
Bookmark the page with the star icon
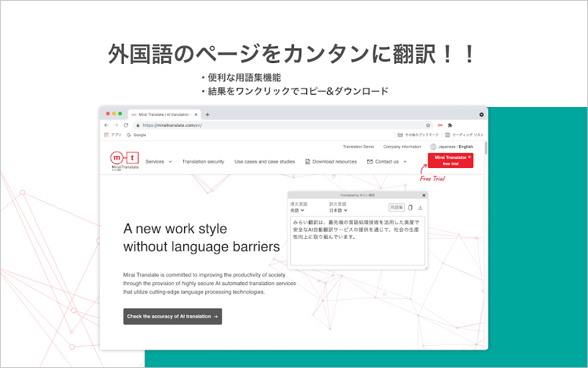428,125
